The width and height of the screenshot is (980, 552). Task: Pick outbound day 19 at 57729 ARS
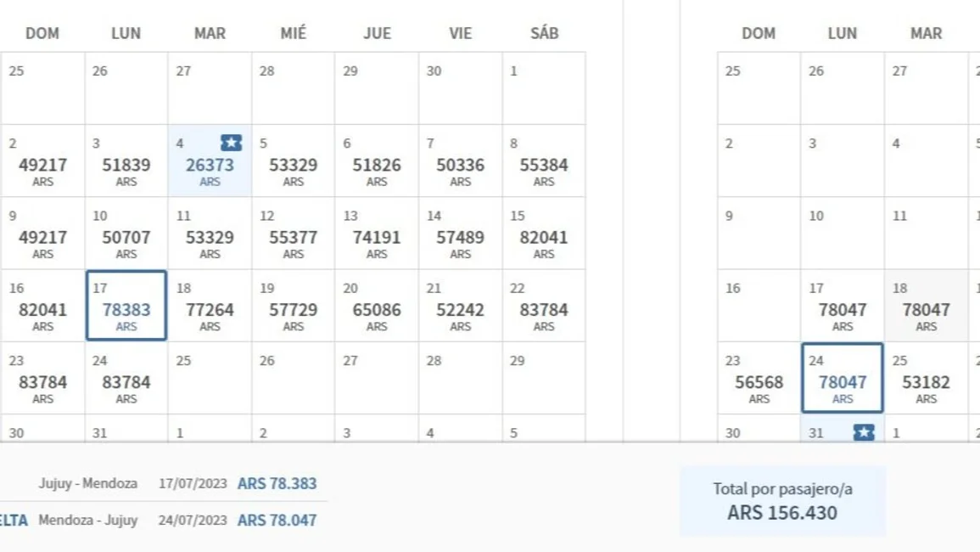pyautogui.click(x=293, y=306)
